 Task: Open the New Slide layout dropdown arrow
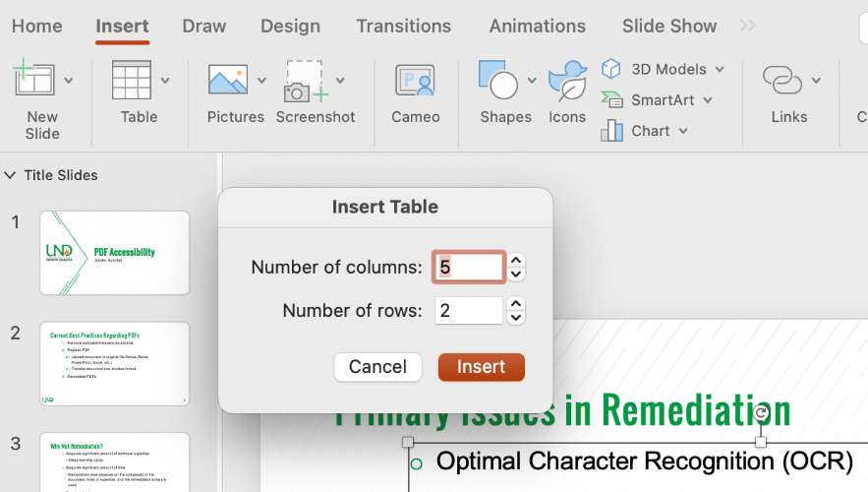tap(69, 81)
